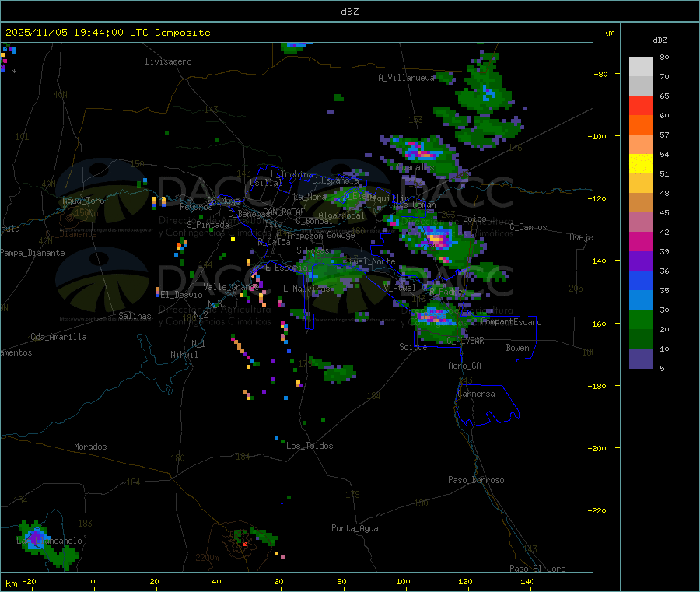Click the Salinas map label
Screen dimensions: 700x592
click(135, 316)
